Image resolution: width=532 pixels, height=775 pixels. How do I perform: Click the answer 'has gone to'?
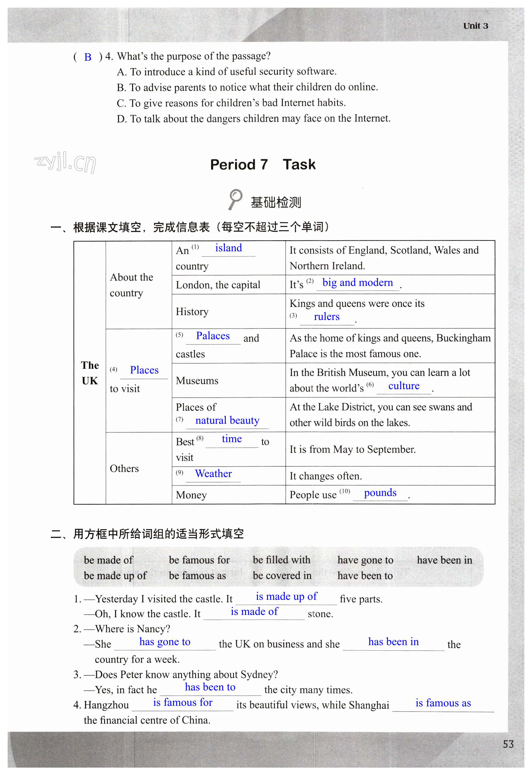pos(165,642)
